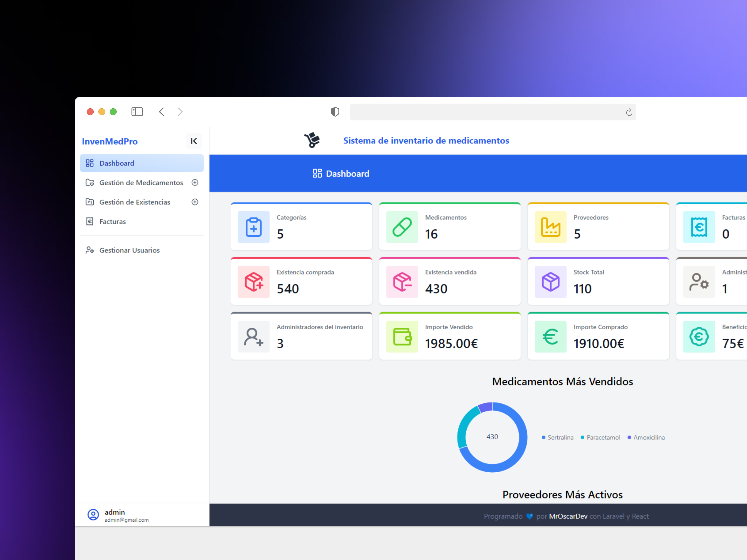Open Gestión de Existencias in sidebar
This screenshot has height=560, width=747.
(x=135, y=202)
